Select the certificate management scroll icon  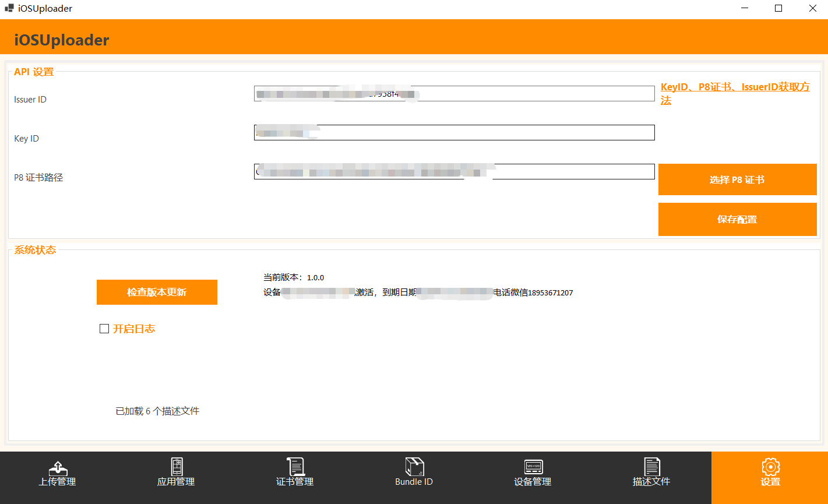[295, 467]
